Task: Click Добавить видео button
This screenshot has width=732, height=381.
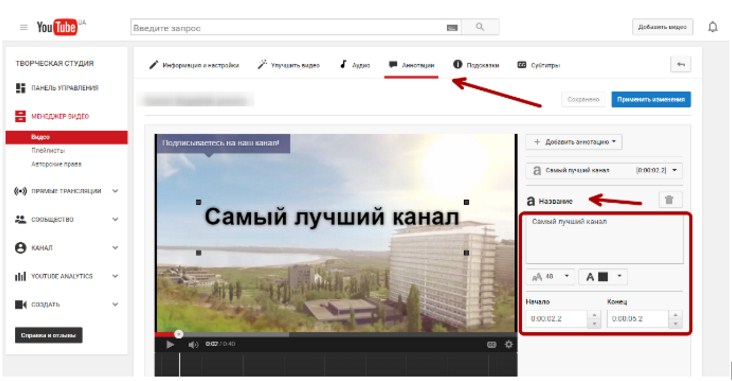Action: [662, 27]
